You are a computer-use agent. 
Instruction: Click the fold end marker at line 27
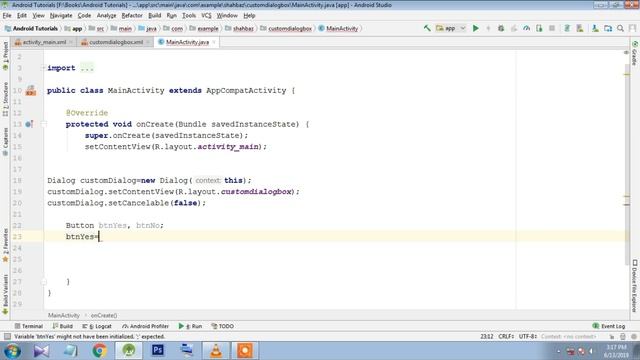43,282
